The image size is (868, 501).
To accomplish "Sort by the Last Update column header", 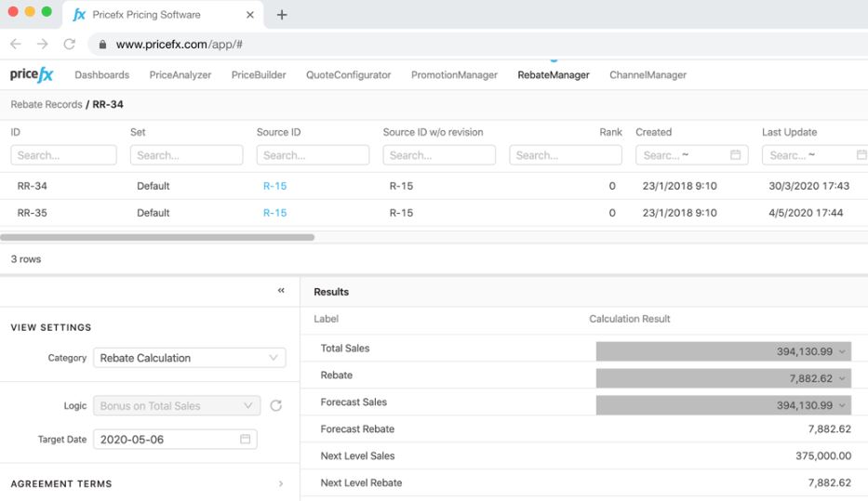I will click(789, 132).
